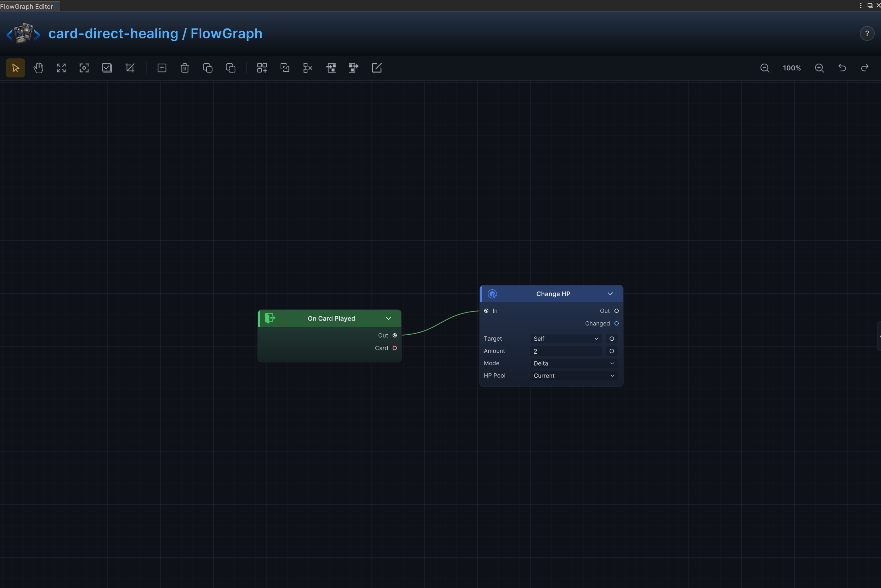Viewport: 881px width, 588px height.
Task: Click the Amount input field
Action: (x=566, y=351)
